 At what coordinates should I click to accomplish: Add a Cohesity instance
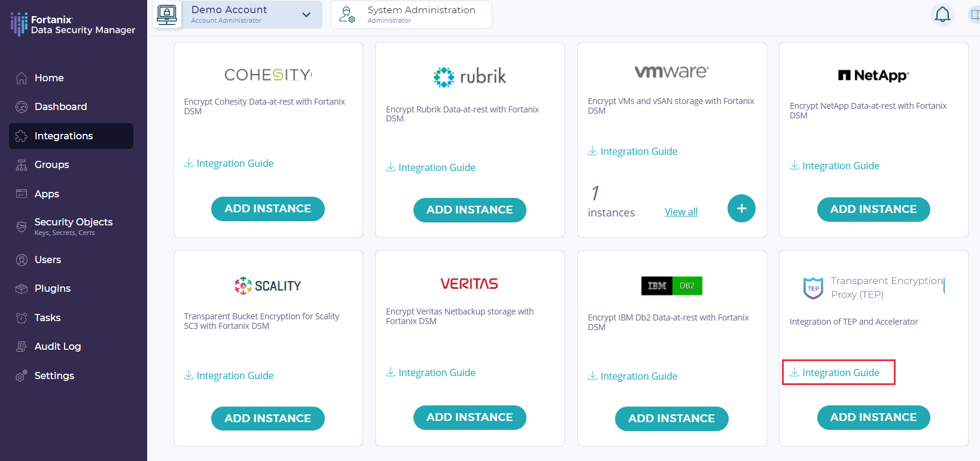(x=267, y=209)
